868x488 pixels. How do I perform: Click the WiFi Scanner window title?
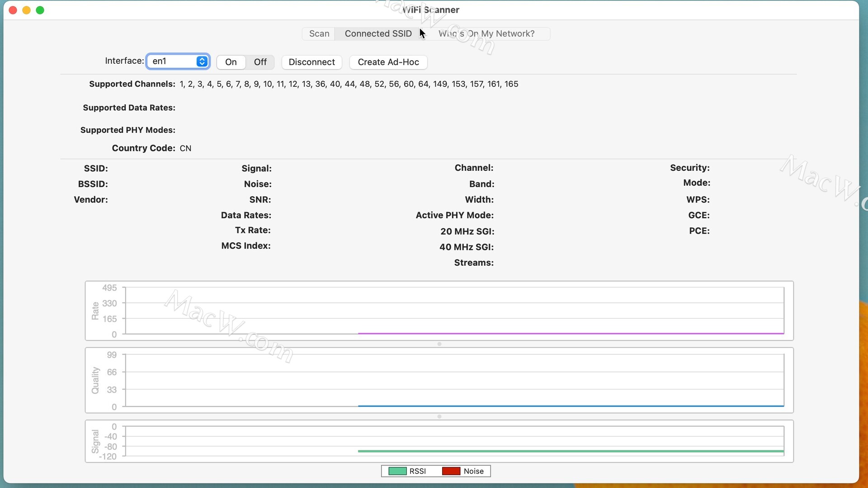tap(431, 10)
